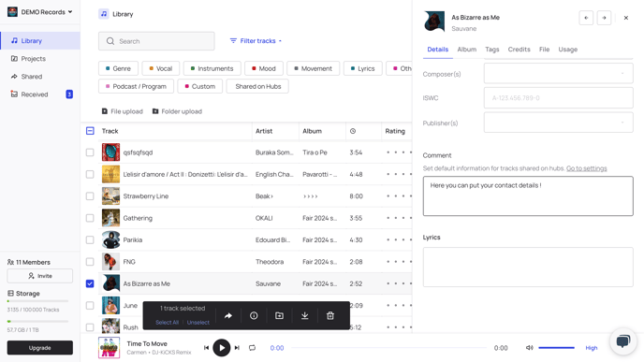
Task: Toggle repeat loop in player
Action: [252, 348]
